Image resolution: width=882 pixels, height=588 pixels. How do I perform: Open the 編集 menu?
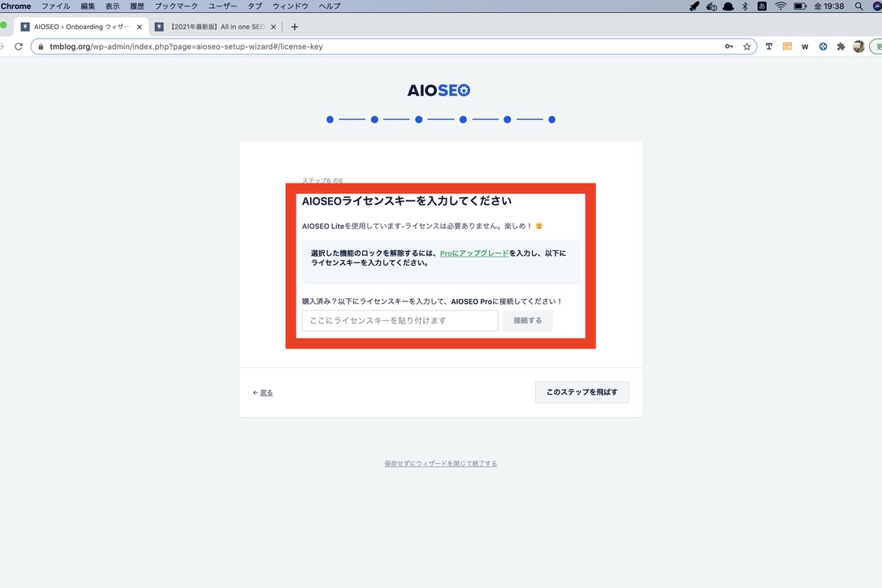pyautogui.click(x=88, y=6)
